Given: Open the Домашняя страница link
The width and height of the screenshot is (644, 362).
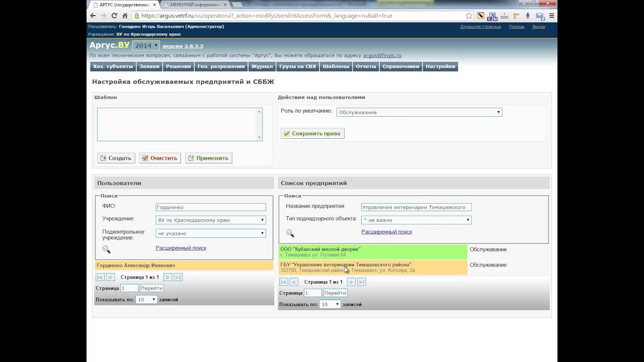Looking at the screenshot, I should (x=480, y=27).
